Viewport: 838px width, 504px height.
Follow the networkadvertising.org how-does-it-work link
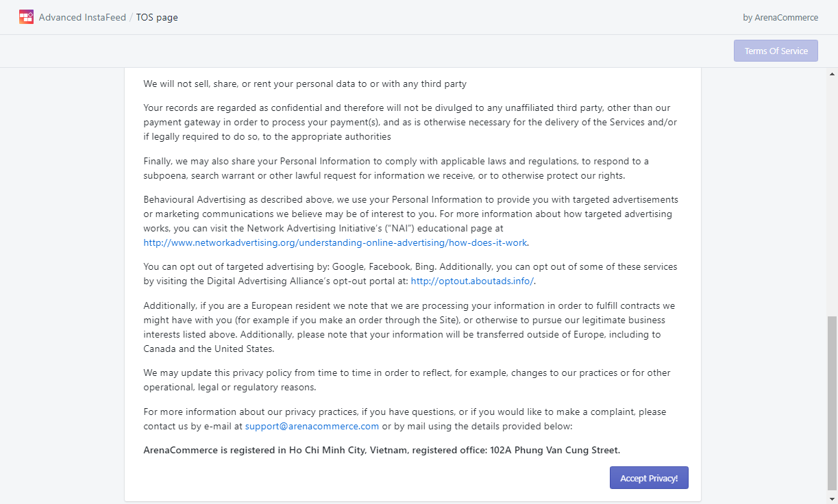coord(336,242)
